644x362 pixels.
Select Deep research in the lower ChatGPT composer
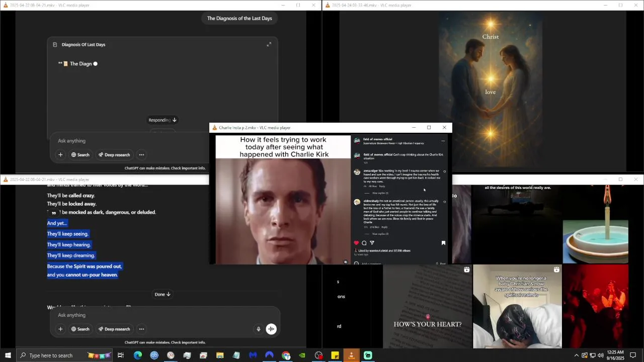tap(114, 329)
